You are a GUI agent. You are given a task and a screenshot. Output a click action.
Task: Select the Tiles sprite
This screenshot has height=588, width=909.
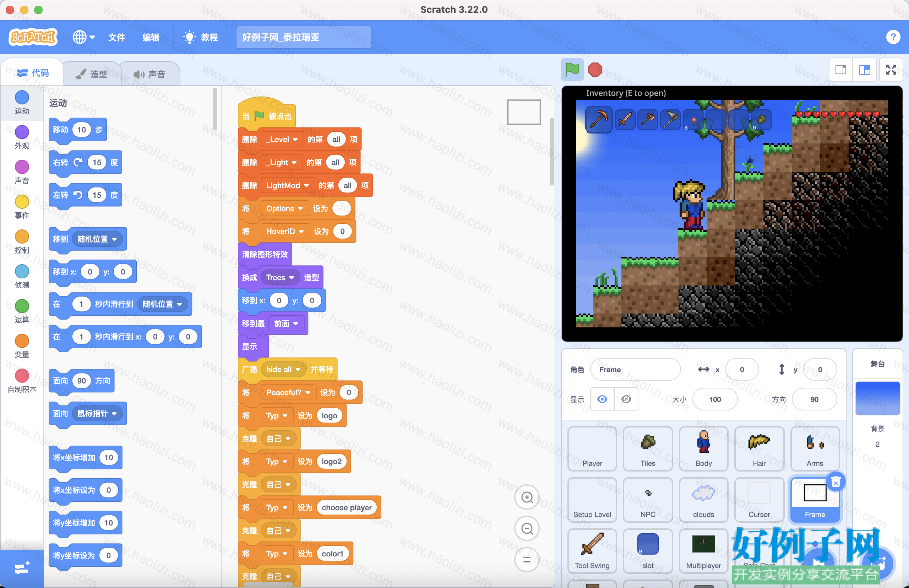pos(648,449)
